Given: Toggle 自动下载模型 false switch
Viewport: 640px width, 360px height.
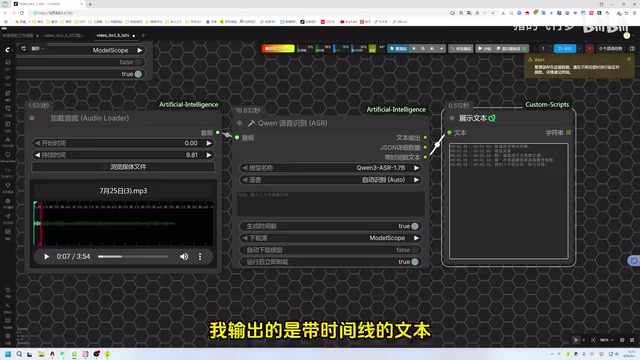Looking at the screenshot, I should click(x=415, y=250).
